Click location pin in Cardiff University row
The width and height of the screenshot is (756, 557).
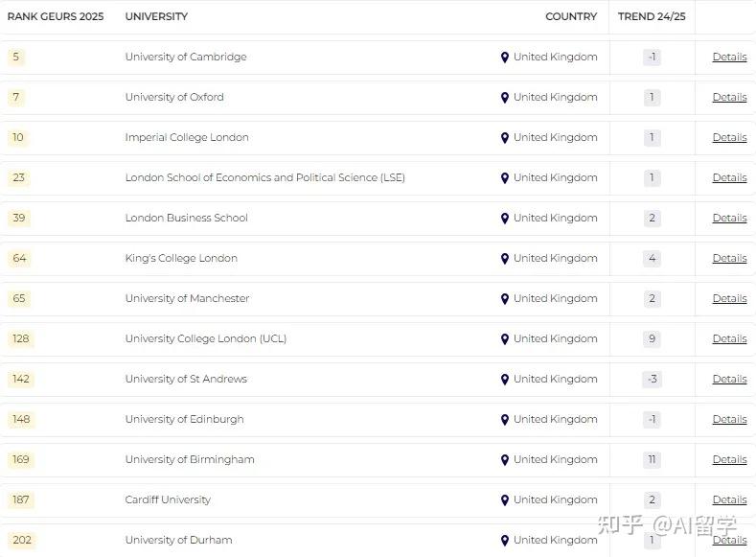click(505, 500)
